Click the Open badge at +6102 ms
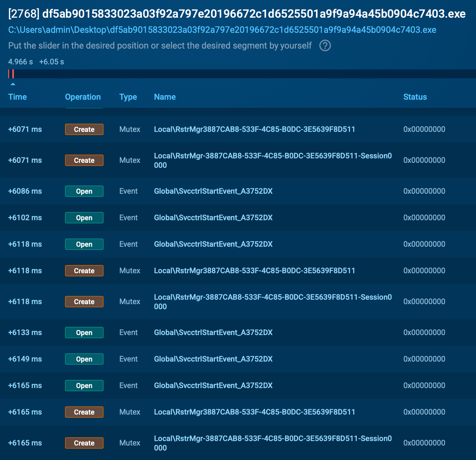The height and width of the screenshot is (460, 476). click(x=84, y=218)
